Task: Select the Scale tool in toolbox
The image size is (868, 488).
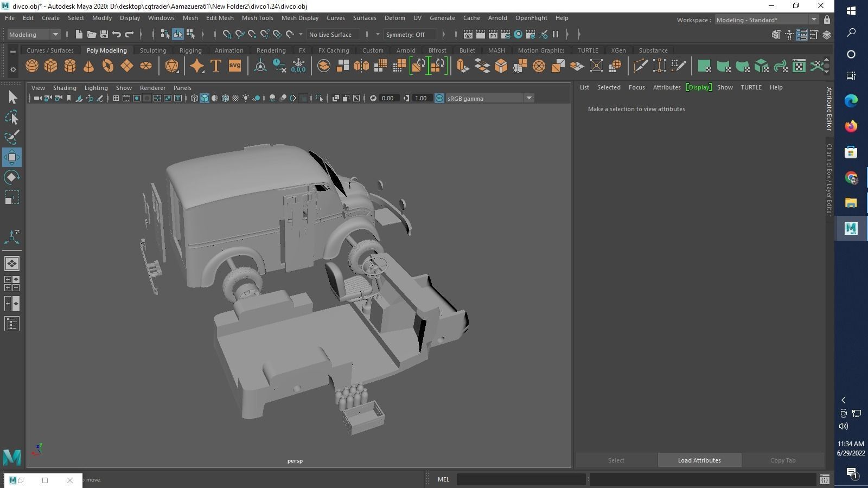Action: click(x=12, y=197)
